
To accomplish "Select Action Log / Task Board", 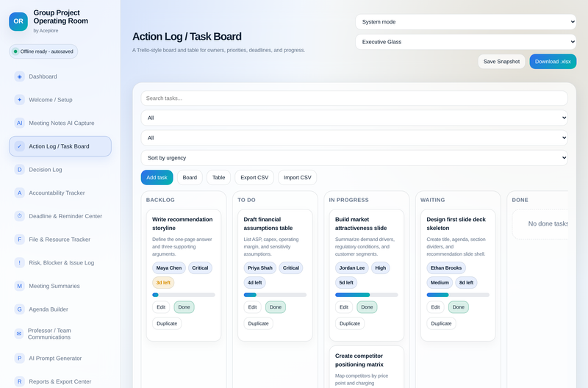I will pyautogui.click(x=60, y=146).
